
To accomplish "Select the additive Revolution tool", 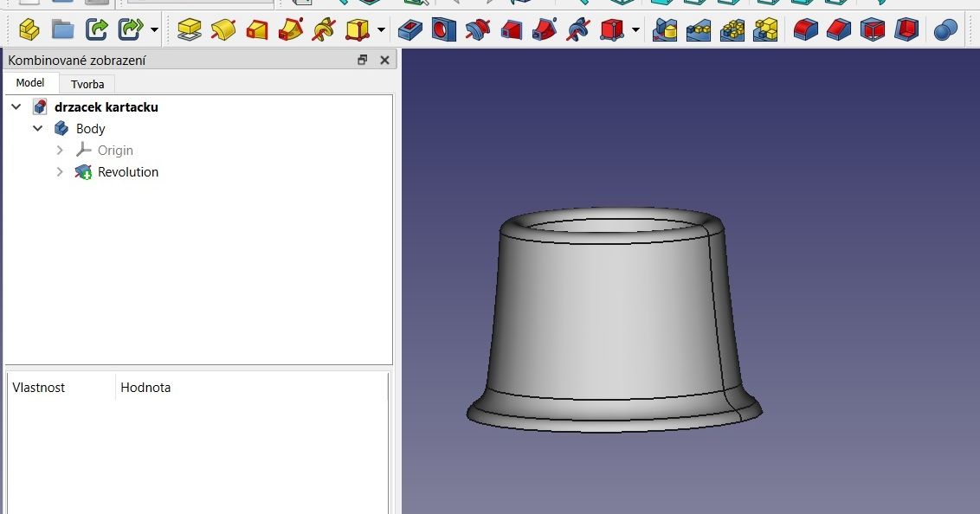I will 223,29.
